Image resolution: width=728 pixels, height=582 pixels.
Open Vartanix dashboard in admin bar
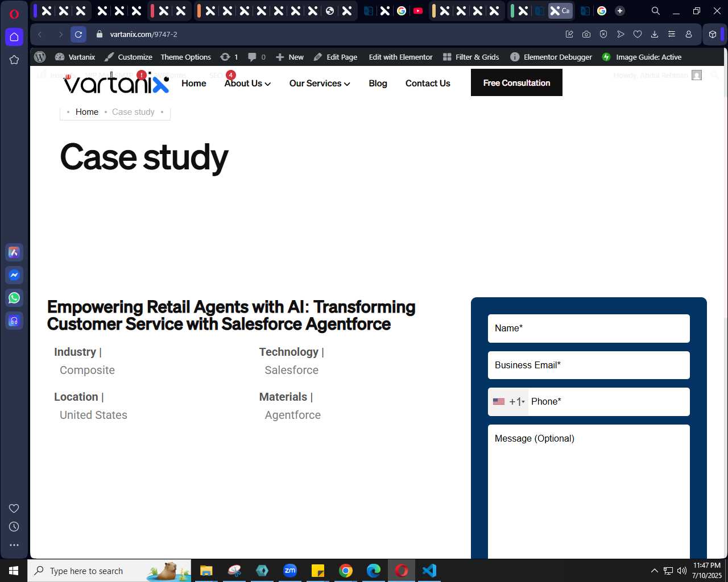click(75, 57)
